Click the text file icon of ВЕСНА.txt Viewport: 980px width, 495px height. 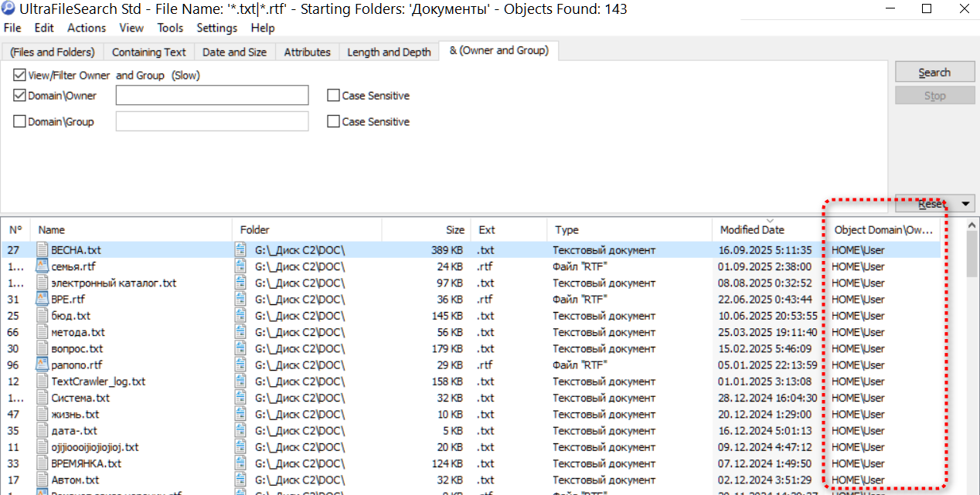(x=43, y=250)
